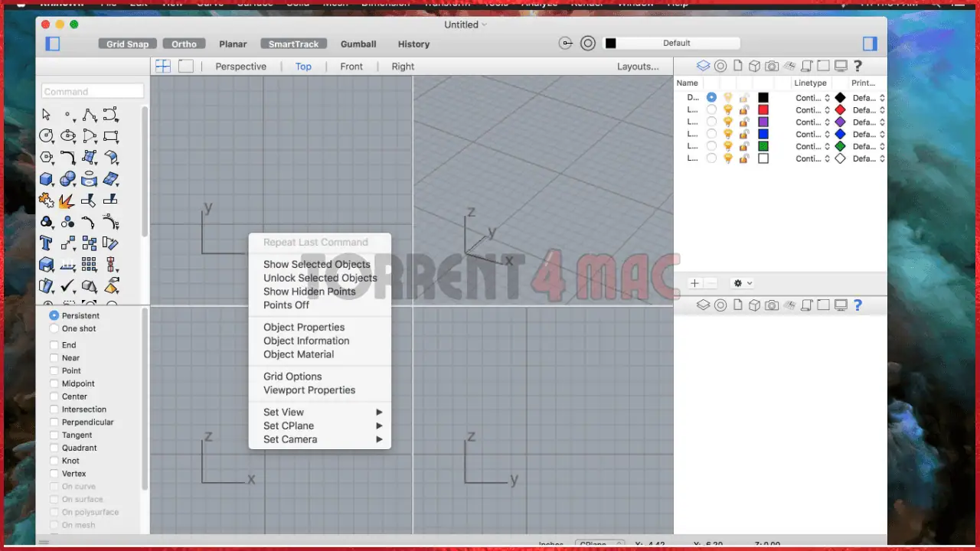Switch to the Perspective viewport tab

point(240,66)
